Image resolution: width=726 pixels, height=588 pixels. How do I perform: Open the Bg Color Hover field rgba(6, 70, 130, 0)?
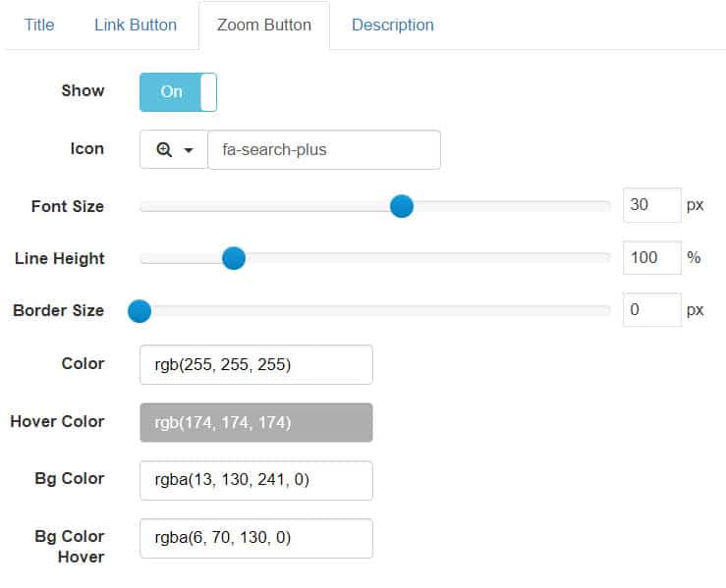256,538
